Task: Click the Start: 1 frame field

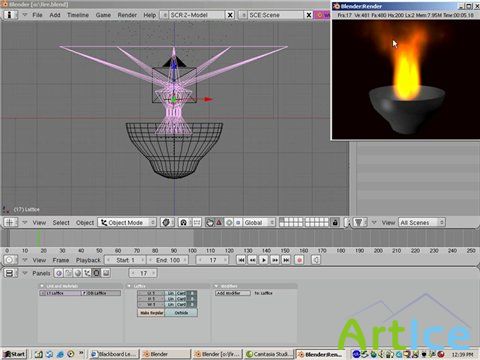Action: [x=125, y=260]
